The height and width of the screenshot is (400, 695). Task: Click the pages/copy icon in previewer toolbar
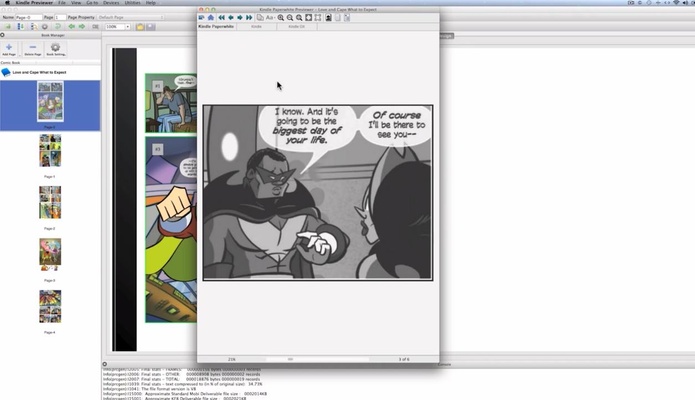260,18
